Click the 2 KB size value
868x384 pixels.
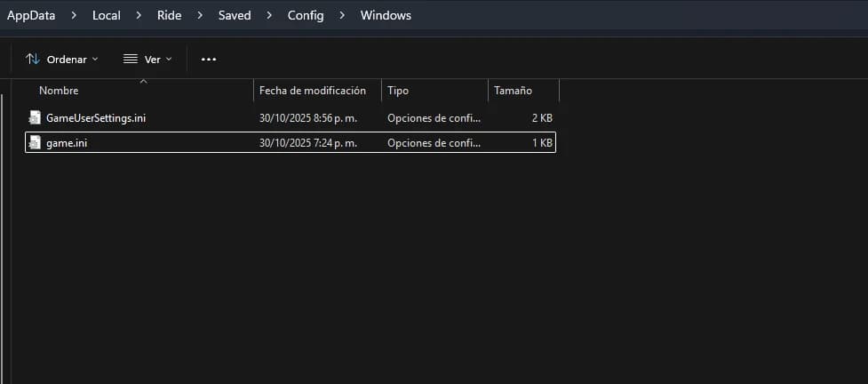point(543,118)
